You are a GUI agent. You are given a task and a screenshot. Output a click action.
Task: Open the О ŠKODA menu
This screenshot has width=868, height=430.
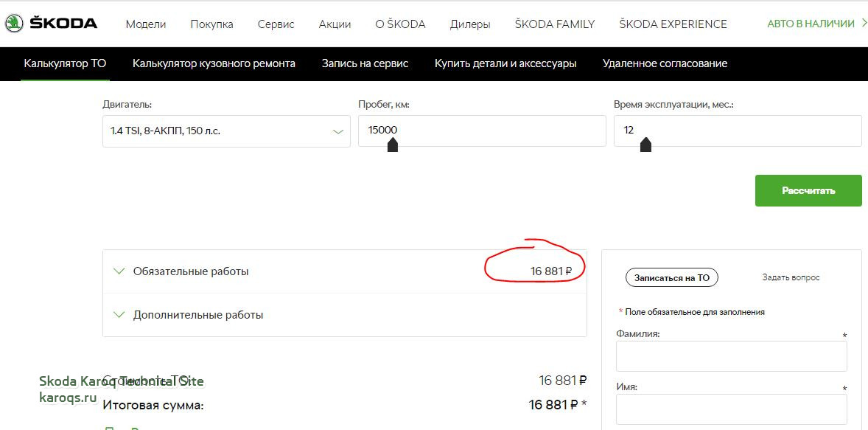[400, 24]
